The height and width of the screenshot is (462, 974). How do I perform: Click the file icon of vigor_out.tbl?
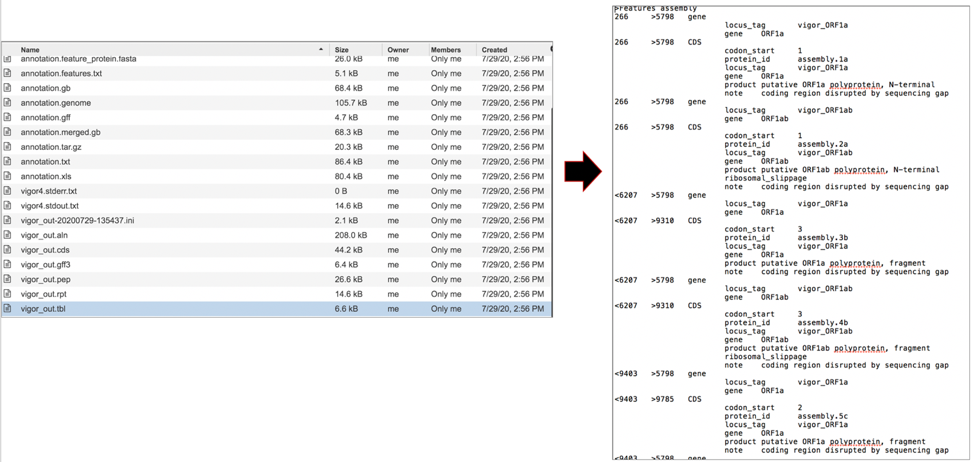8,309
